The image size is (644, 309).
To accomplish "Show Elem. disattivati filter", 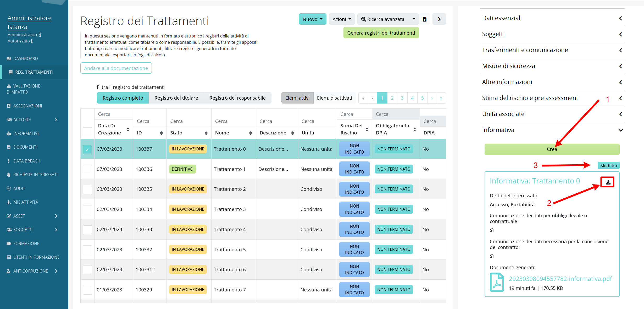I will (335, 98).
